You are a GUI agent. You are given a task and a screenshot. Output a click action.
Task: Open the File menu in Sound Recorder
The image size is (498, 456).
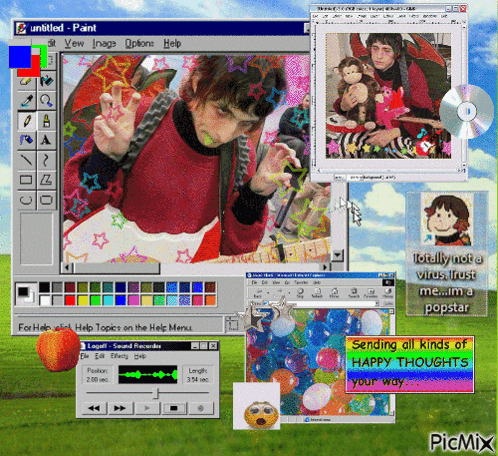pos(85,356)
